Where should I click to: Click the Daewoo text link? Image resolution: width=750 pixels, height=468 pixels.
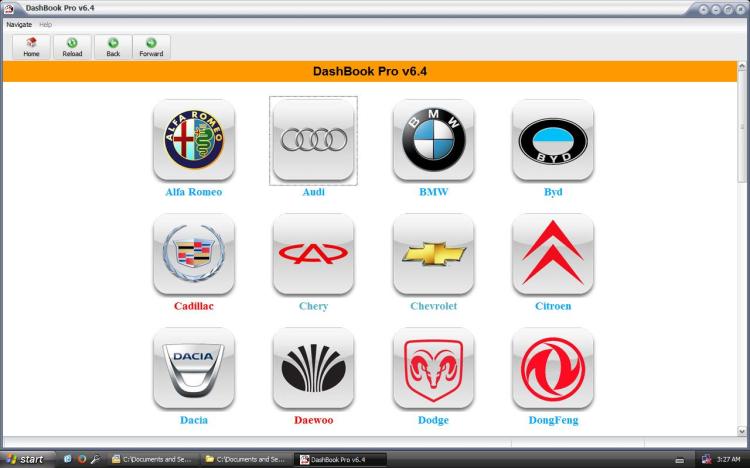click(x=313, y=421)
